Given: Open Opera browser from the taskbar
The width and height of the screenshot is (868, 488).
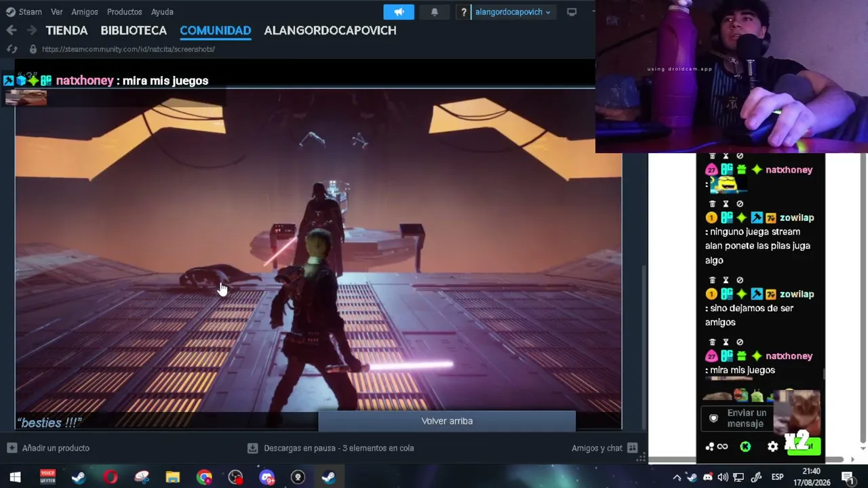Looking at the screenshot, I should pyautogui.click(x=110, y=477).
